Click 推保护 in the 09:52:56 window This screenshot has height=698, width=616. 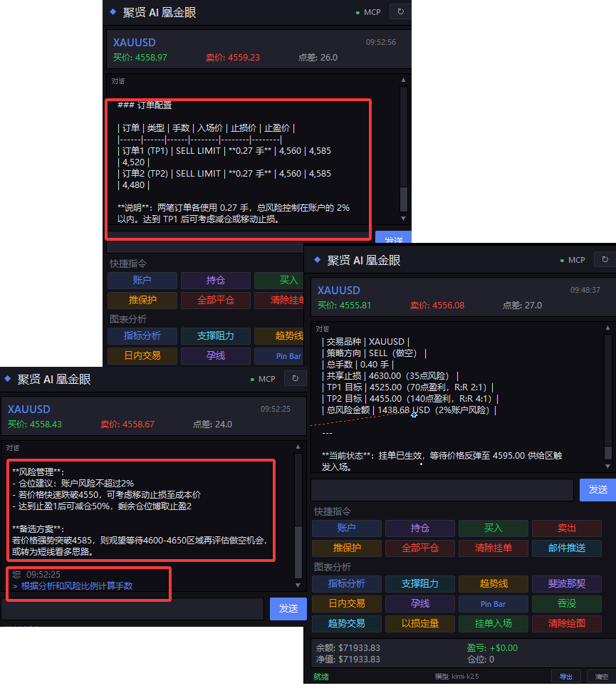pyautogui.click(x=142, y=300)
